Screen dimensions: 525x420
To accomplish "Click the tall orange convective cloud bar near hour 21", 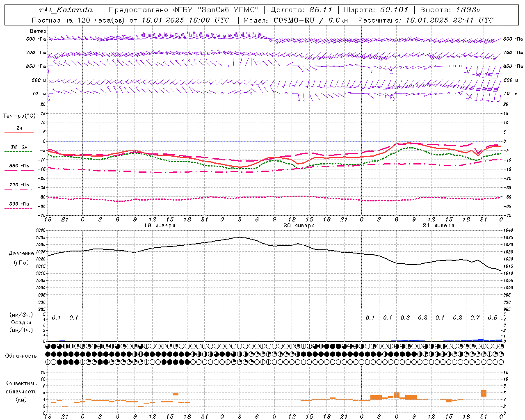I will coord(484,393).
